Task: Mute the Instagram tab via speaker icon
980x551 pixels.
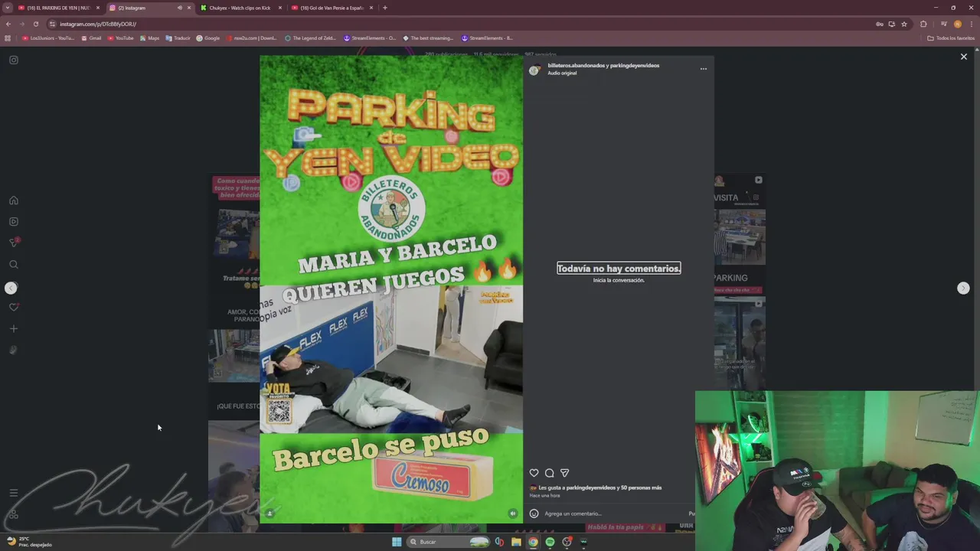Action: pos(180,8)
